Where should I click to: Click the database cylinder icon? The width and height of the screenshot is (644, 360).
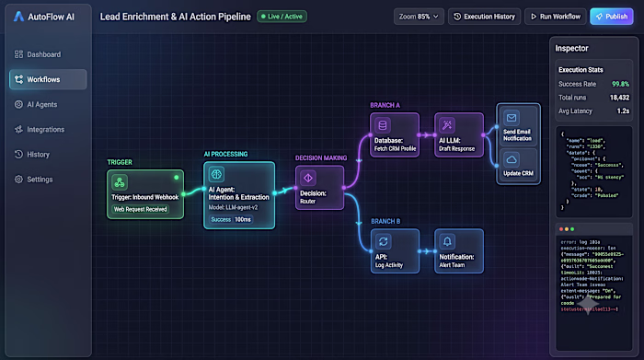pyautogui.click(x=383, y=125)
